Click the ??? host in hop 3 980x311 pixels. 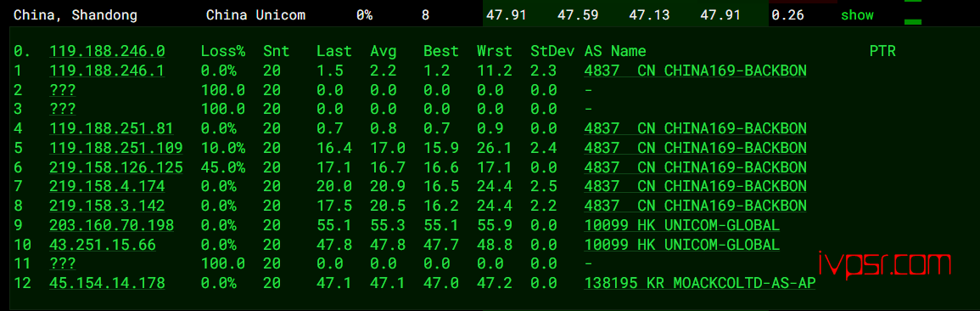pyautogui.click(x=63, y=110)
